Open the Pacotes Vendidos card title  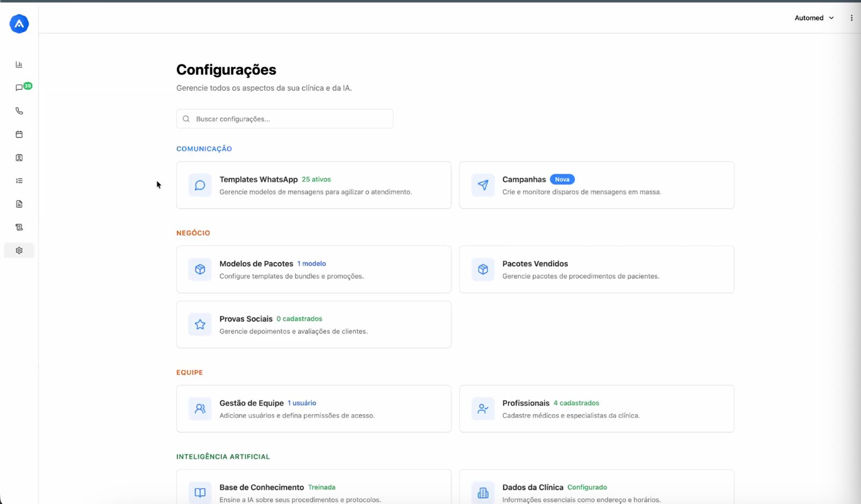(x=535, y=264)
